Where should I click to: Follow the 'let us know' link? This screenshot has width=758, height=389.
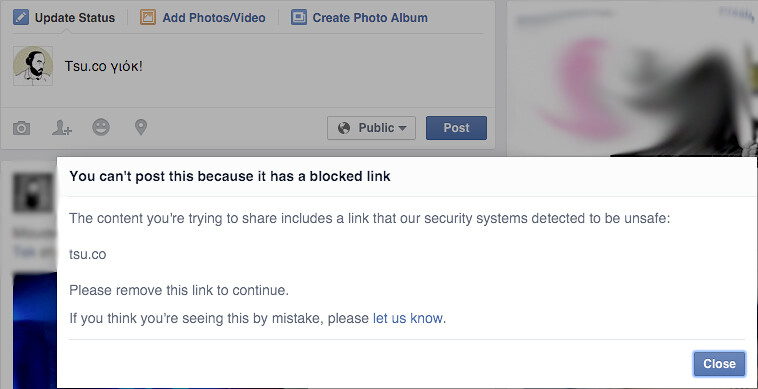pos(408,318)
